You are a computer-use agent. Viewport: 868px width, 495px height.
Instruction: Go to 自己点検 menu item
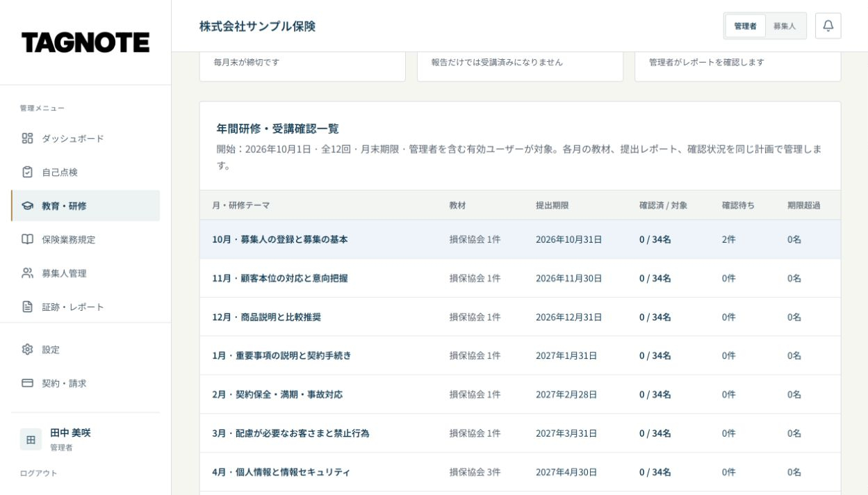pyautogui.click(x=85, y=172)
